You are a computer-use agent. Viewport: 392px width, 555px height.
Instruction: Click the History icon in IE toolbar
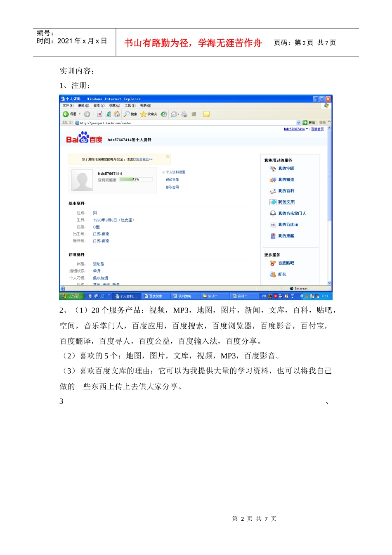pyautogui.click(x=164, y=114)
